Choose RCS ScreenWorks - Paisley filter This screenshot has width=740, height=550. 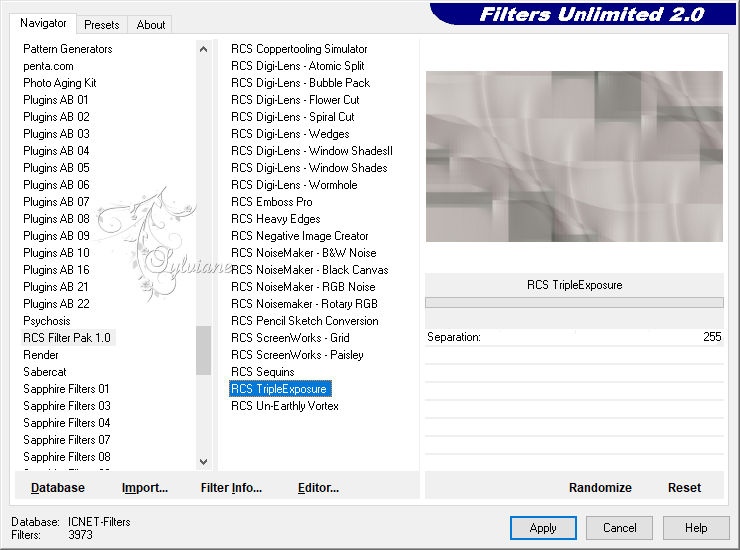tap(297, 355)
